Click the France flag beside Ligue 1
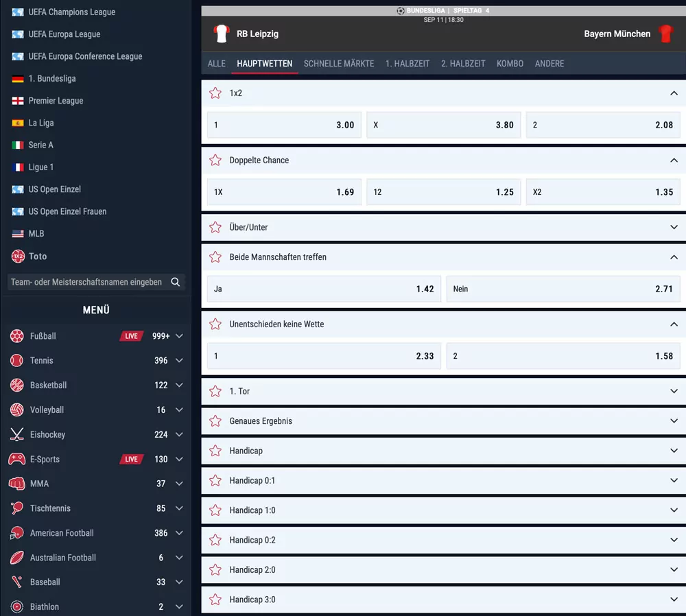Image resolution: width=686 pixels, height=616 pixels. click(x=18, y=167)
